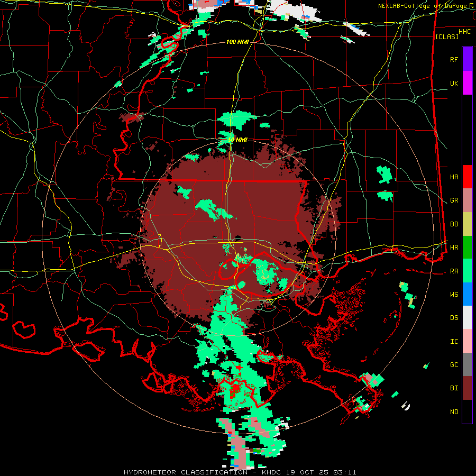Viewport: 476px width, 476px height.
Task: Select the BD yellow-olive legend swatch
Action: [467, 224]
